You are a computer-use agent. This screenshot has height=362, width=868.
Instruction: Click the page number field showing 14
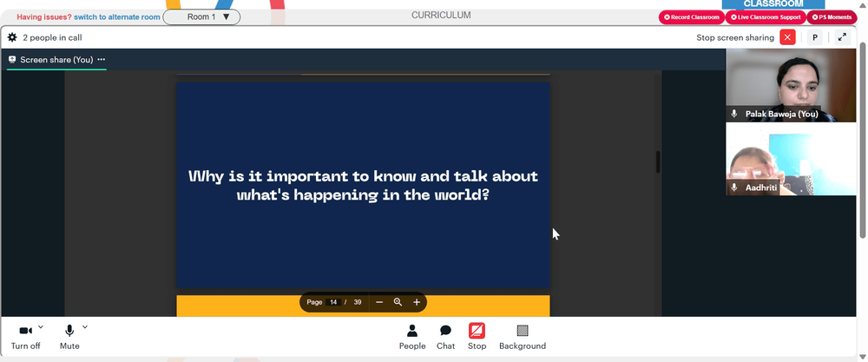333,302
